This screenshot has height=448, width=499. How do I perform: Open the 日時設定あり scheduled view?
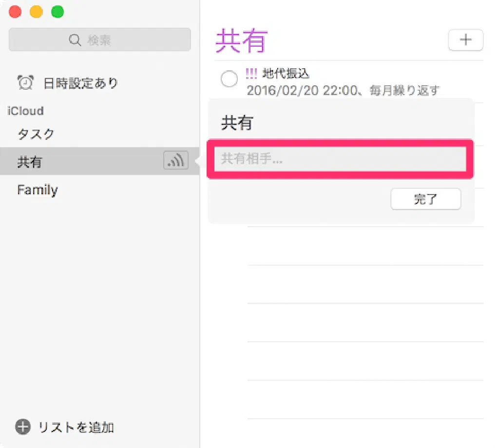point(81,83)
